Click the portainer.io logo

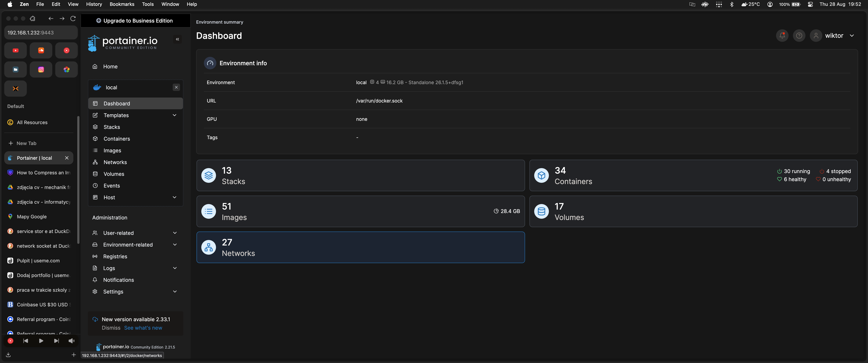click(123, 43)
